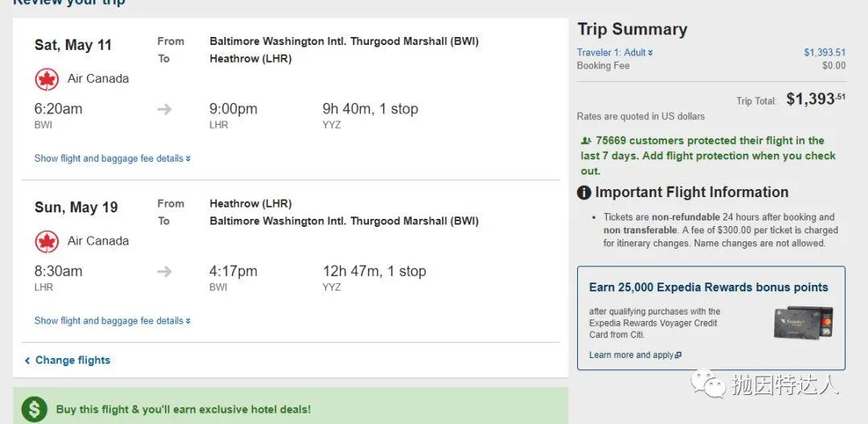Expand return flight and baggage fee details

coord(112,321)
